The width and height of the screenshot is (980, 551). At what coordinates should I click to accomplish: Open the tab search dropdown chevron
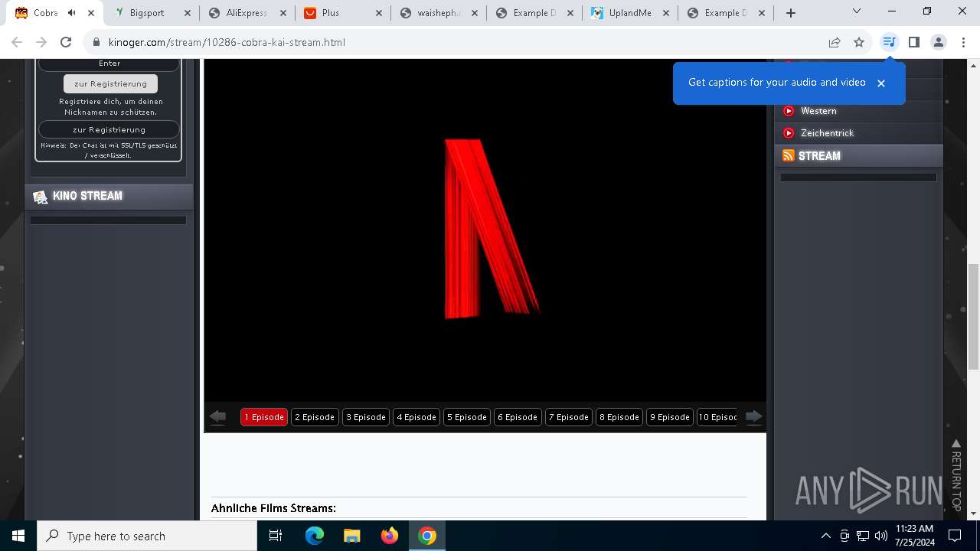pos(857,11)
